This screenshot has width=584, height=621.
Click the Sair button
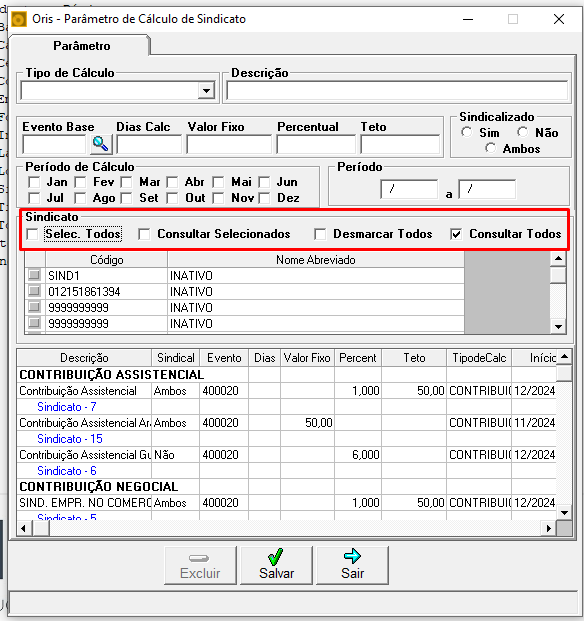pyautogui.click(x=352, y=566)
